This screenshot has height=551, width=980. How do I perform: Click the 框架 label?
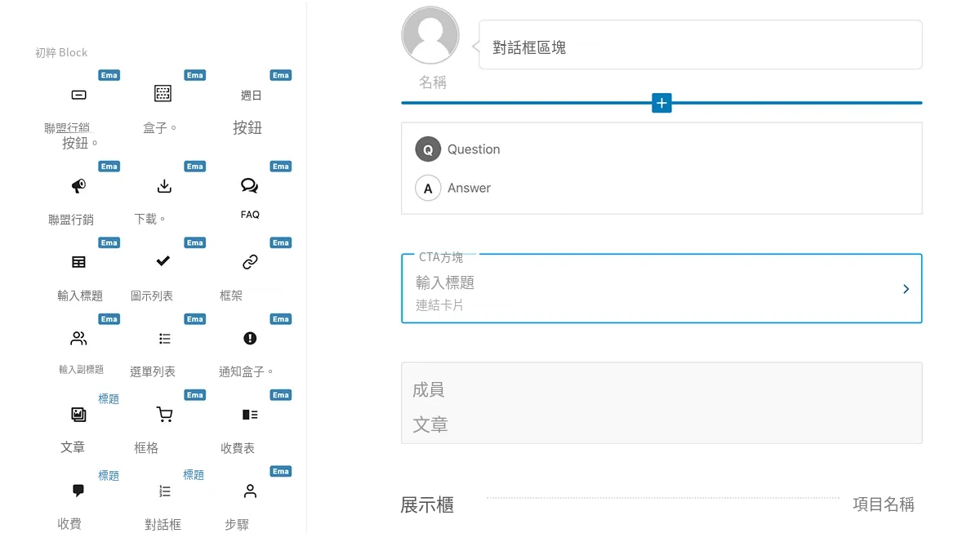pyautogui.click(x=231, y=295)
